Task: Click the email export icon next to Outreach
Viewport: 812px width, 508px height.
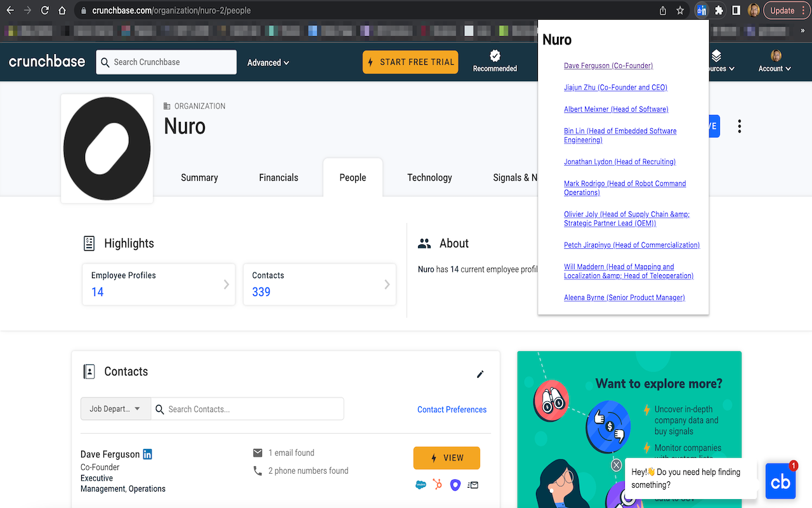Action: [473, 485]
